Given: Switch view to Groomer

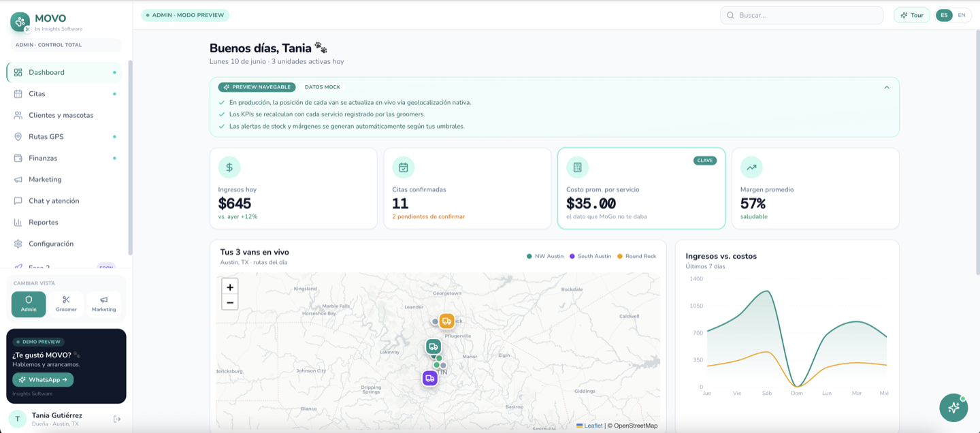Looking at the screenshot, I should [x=66, y=304].
